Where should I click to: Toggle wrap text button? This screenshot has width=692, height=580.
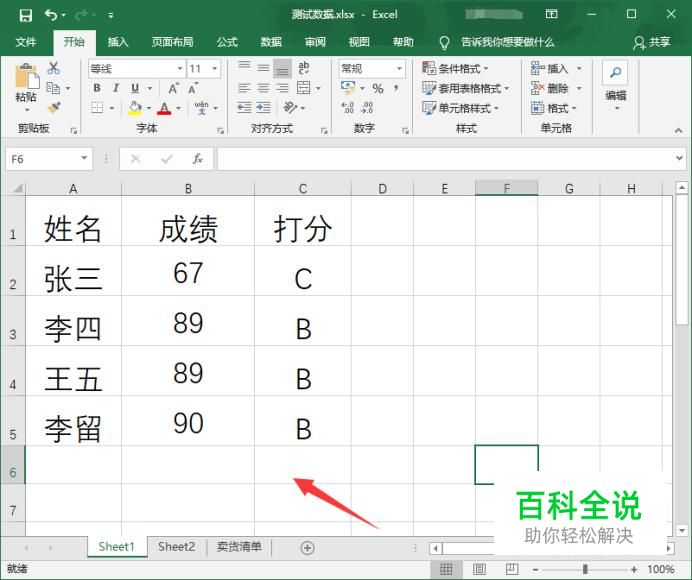[304, 68]
